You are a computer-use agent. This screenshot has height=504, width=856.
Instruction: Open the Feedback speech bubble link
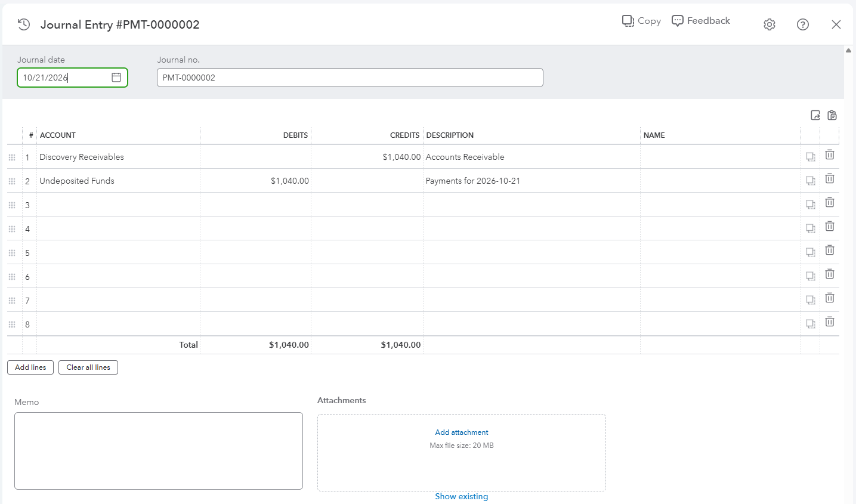click(701, 21)
